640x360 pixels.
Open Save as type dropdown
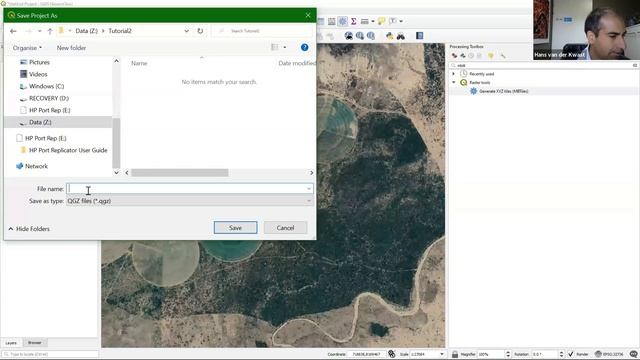point(190,201)
